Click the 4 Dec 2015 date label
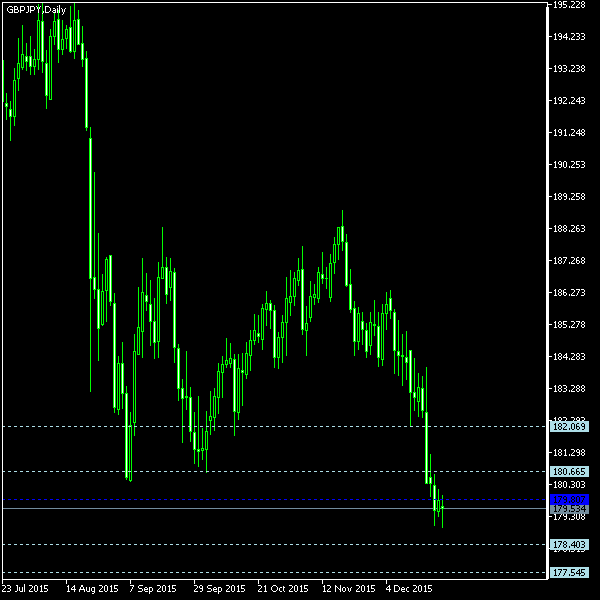Viewport: 600px width, 600px height. pyautogui.click(x=409, y=589)
